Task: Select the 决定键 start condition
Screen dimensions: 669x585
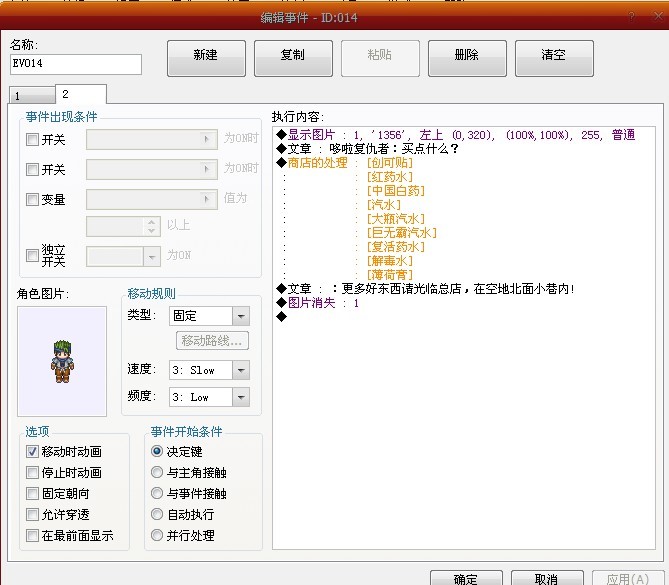Action: [157, 451]
